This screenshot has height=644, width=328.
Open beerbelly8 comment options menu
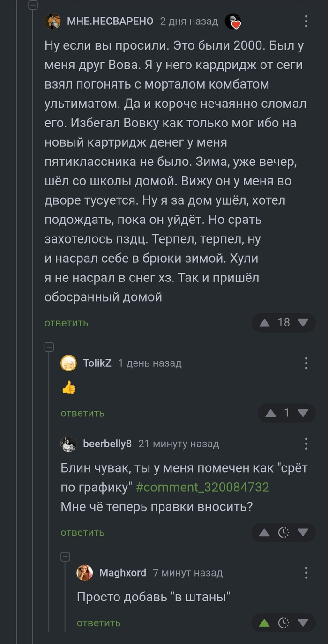coord(306,444)
